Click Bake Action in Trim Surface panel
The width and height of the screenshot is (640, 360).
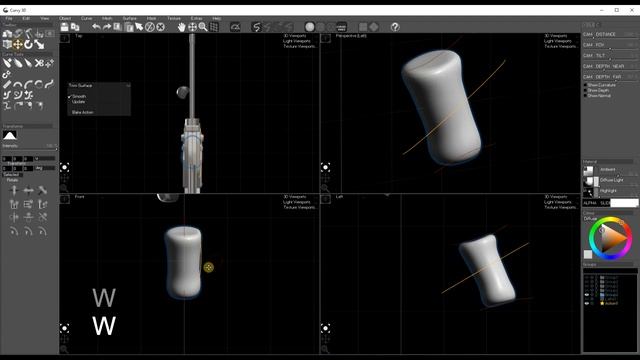[82, 112]
